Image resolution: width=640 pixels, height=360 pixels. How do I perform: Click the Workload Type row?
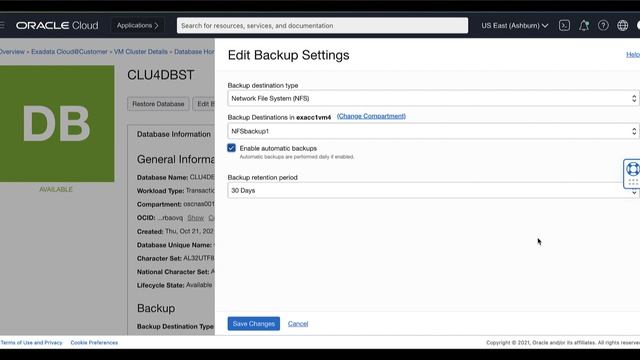click(x=176, y=191)
